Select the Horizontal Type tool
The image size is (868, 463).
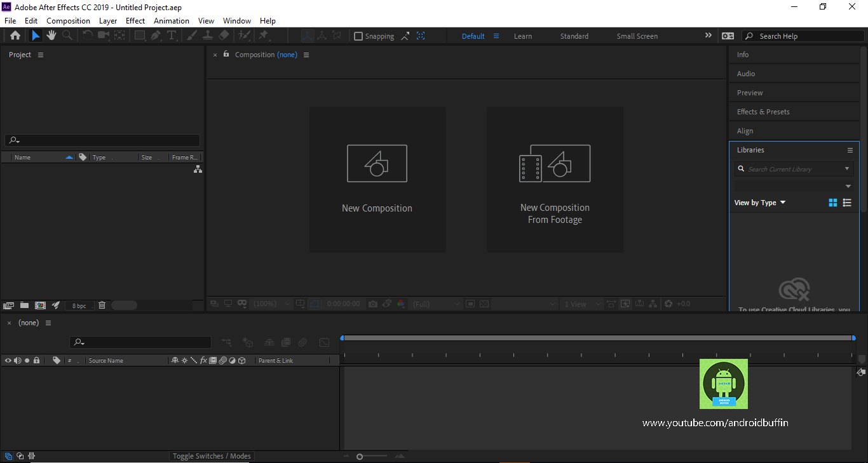[x=172, y=36]
